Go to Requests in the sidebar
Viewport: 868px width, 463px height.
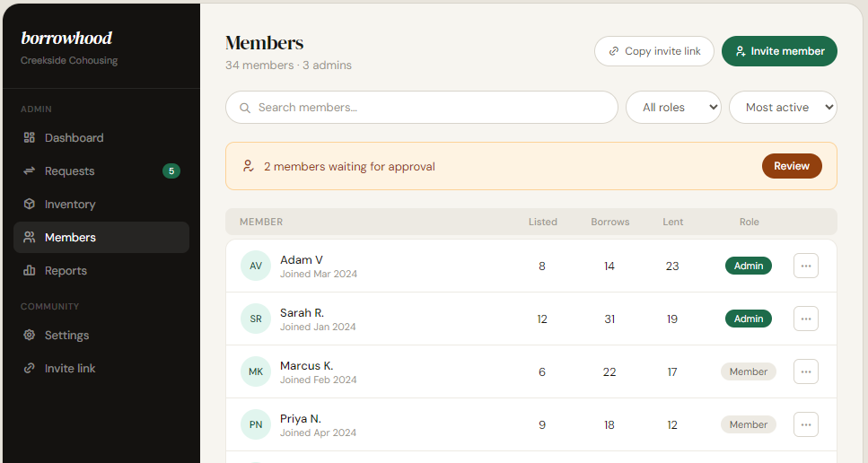click(101, 170)
